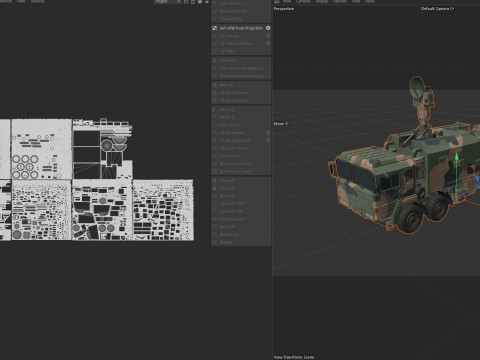Click Copy UV menu item
Viewport: 480px width, 360px height.
(241, 180)
